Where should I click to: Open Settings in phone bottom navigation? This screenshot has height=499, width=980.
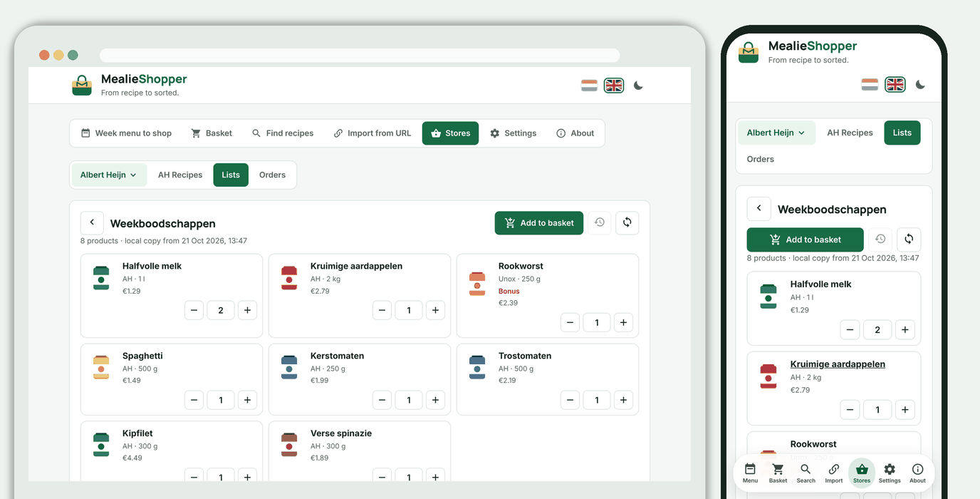point(890,473)
